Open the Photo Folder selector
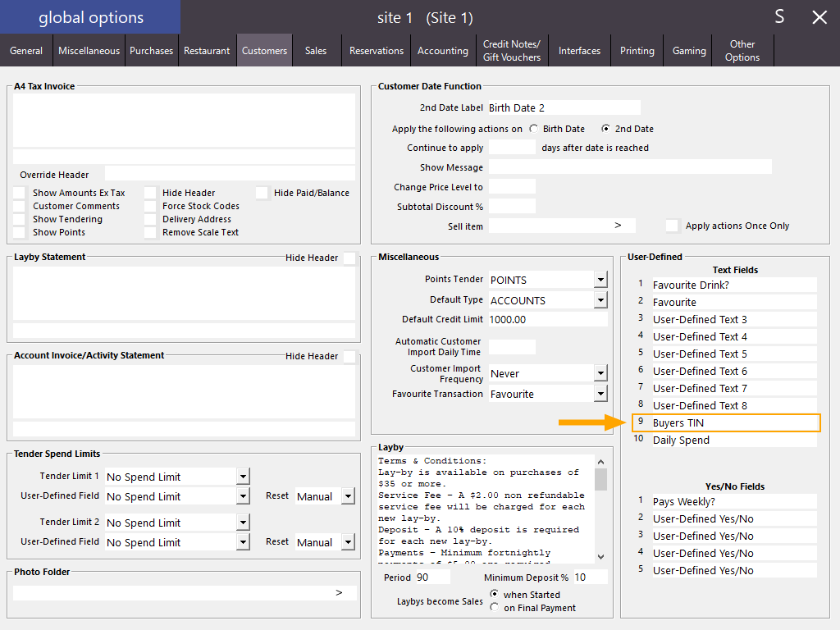Screen dimensions: 840x630 pos(339,591)
